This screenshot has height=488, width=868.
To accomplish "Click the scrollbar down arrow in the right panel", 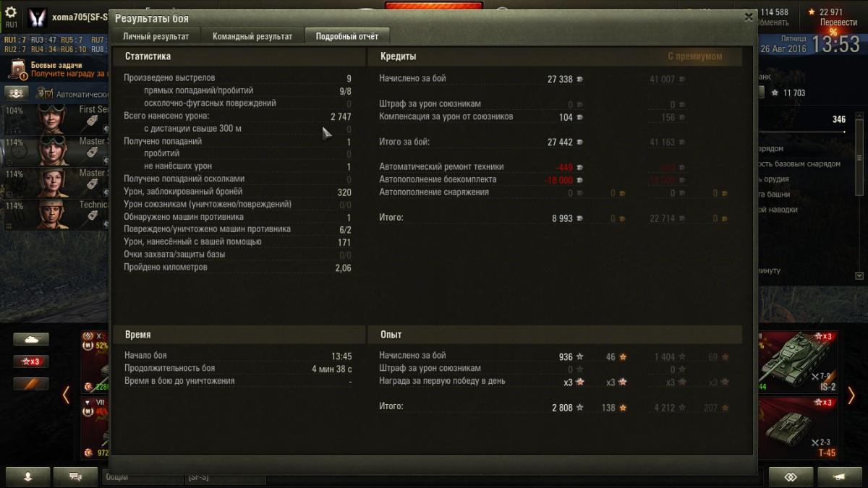I will pyautogui.click(x=859, y=275).
